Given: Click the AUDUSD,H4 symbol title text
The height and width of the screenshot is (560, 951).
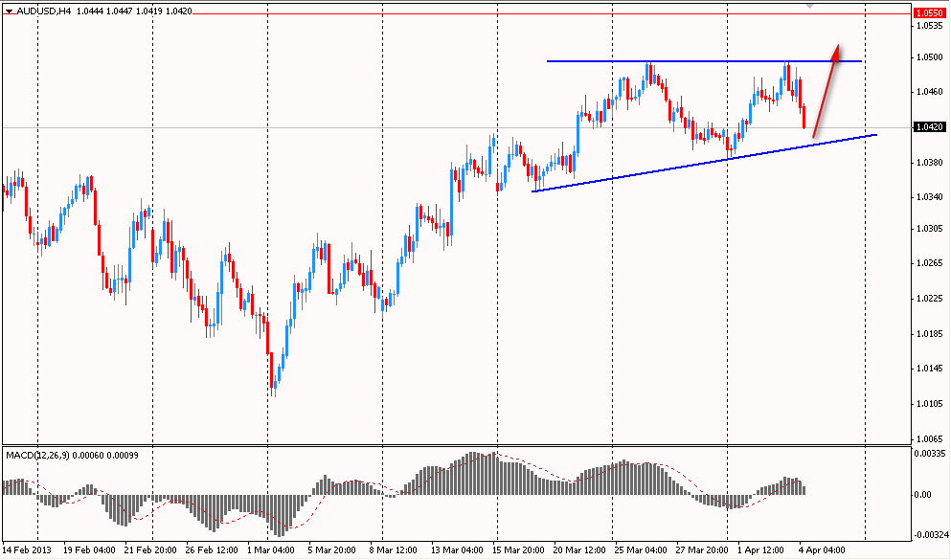Looking at the screenshot, I should (42, 11).
